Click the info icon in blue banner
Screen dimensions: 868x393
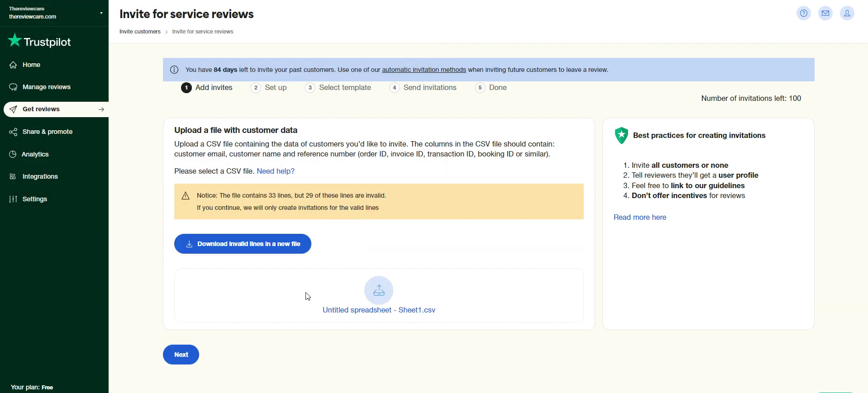click(174, 70)
